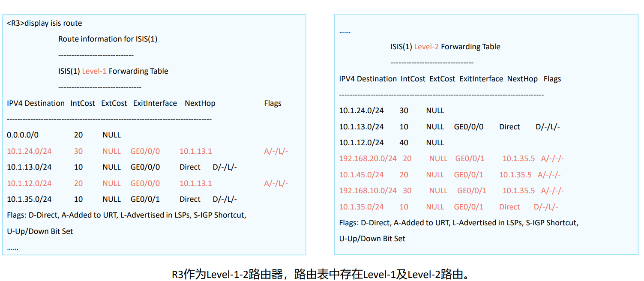This screenshot has height=281, width=644.
Task: Click "U-Up/Down Bit Set" legend in right panel
Action: click(372, 239)
